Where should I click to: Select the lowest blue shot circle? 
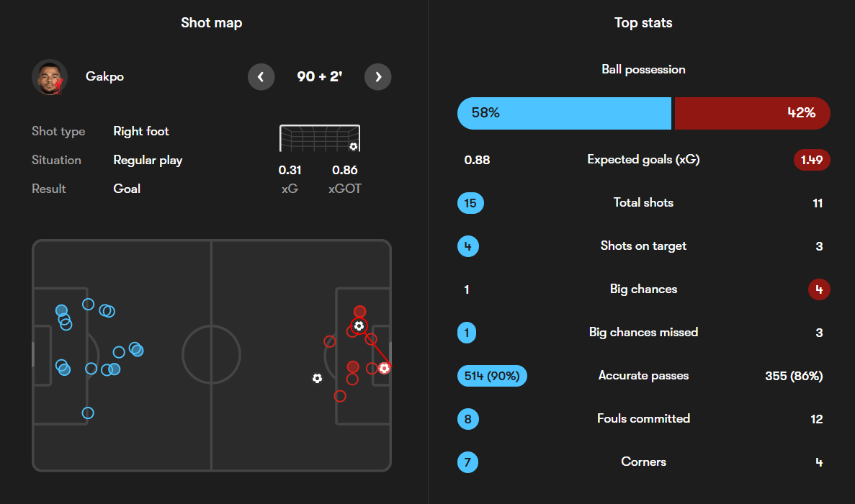[x=88, y=413]
